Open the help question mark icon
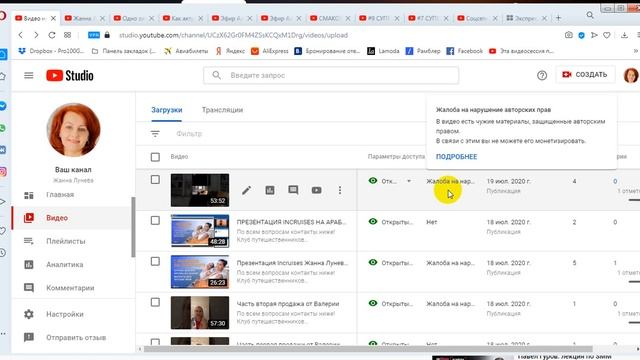Image resolution: width=640 pixels, height=360 pixels. click(542, 76)
